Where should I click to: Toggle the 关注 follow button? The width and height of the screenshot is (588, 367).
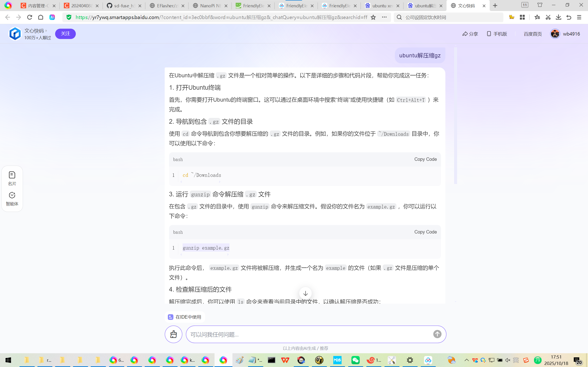(x=65, y=34)
